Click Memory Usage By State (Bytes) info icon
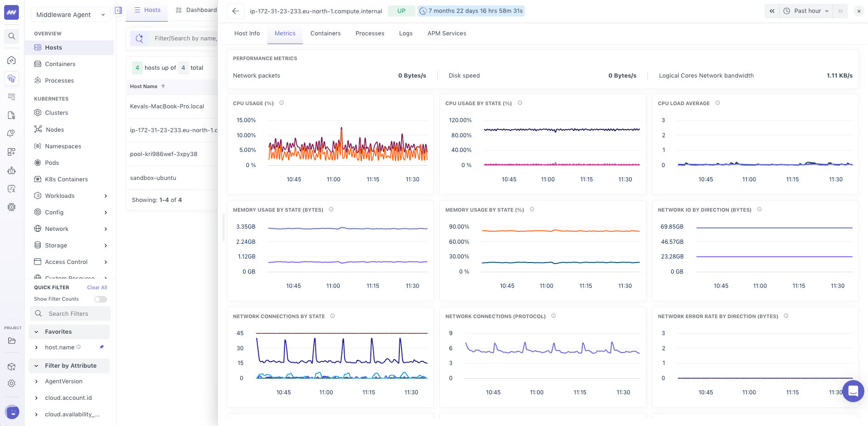 (331, 209)
